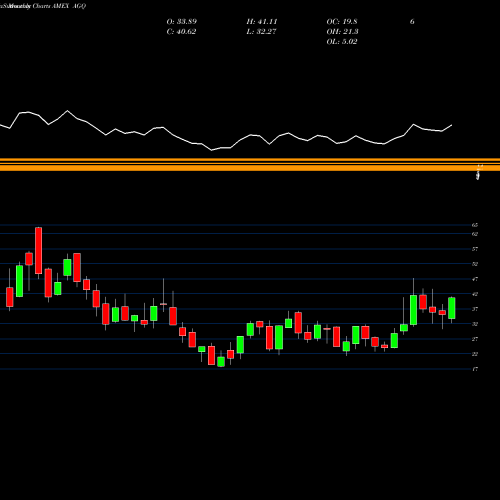Click the 'Charts AMEX AGQ' title text
This screenshot has height=500, width=500.
59,6
